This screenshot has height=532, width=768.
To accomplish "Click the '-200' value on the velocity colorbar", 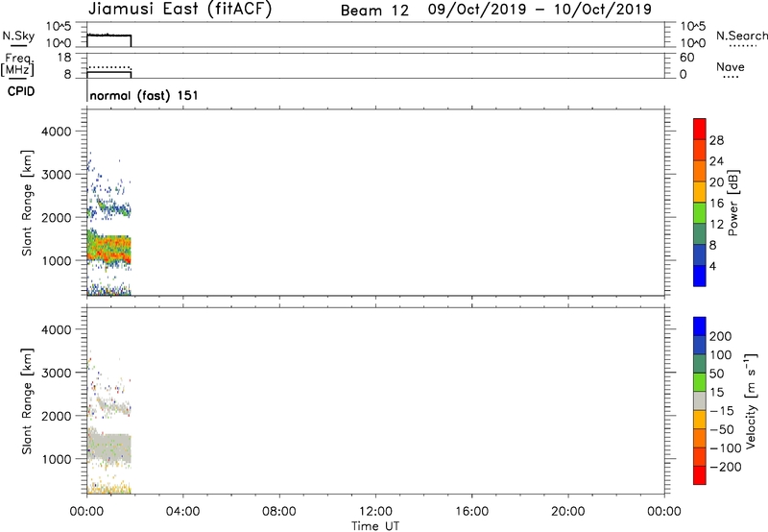I will [726, 467].
